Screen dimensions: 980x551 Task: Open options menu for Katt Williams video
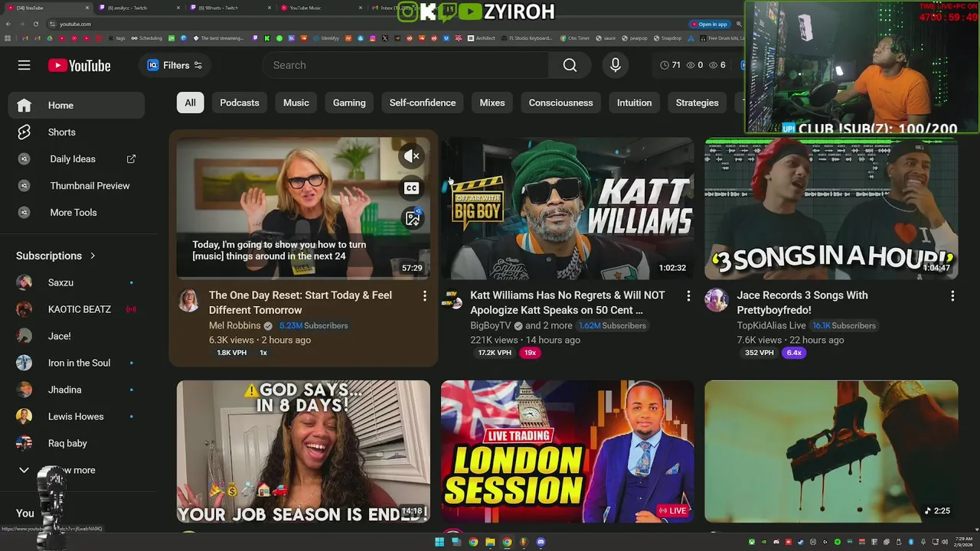688,295
